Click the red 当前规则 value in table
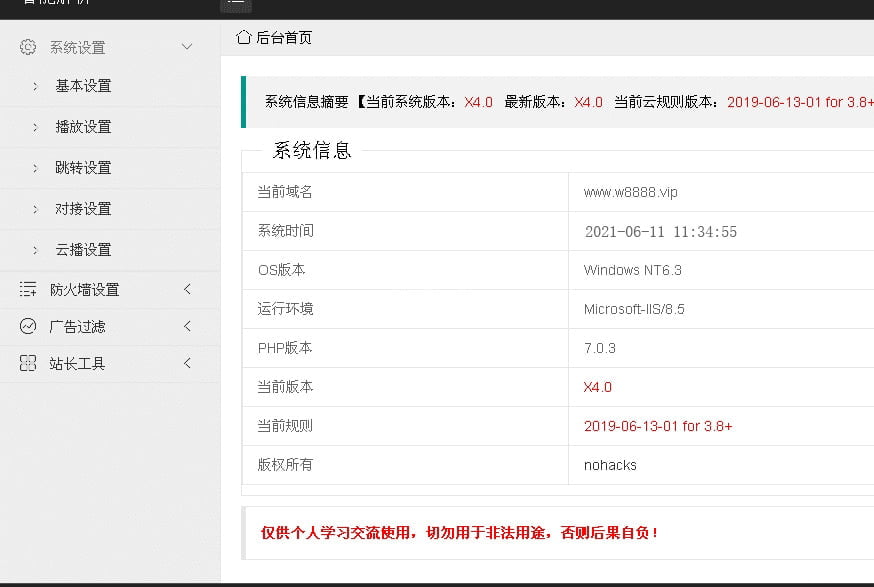 (657, 426)
